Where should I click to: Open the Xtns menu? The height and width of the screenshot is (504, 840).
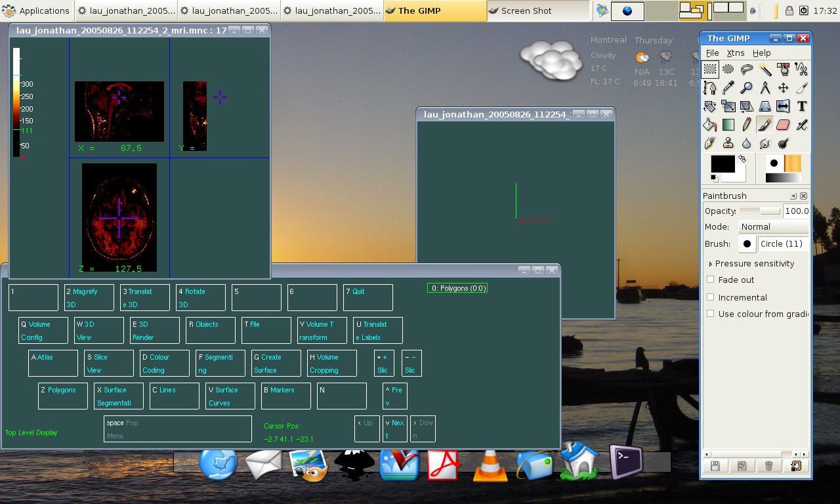tap(735, 53)
